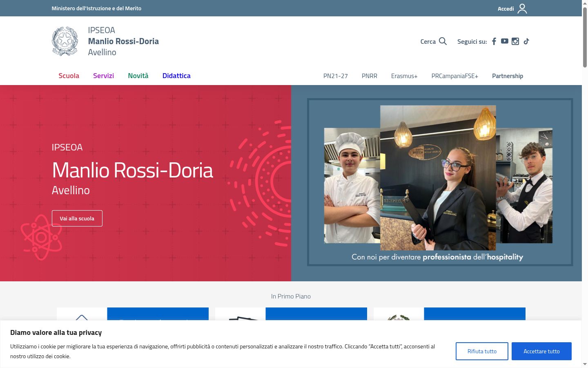
Task: Visit the Instagram profile icon
Action: point(515,41)
